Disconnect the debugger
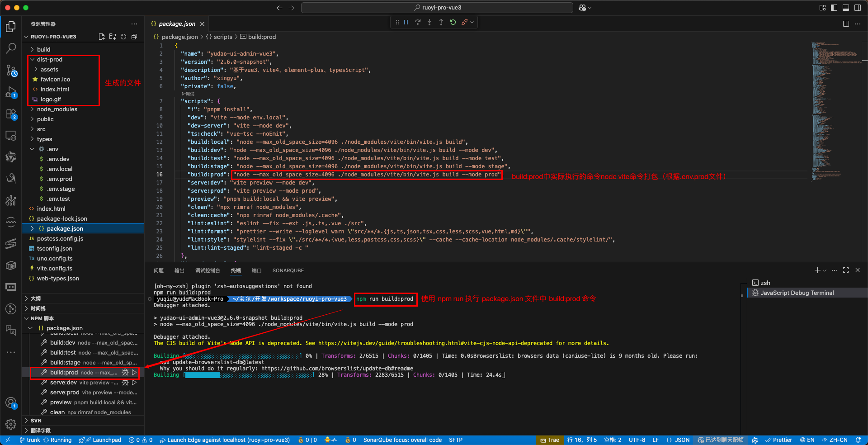The width and height of the screenshot is (868, 445). (x=464, y=22)
